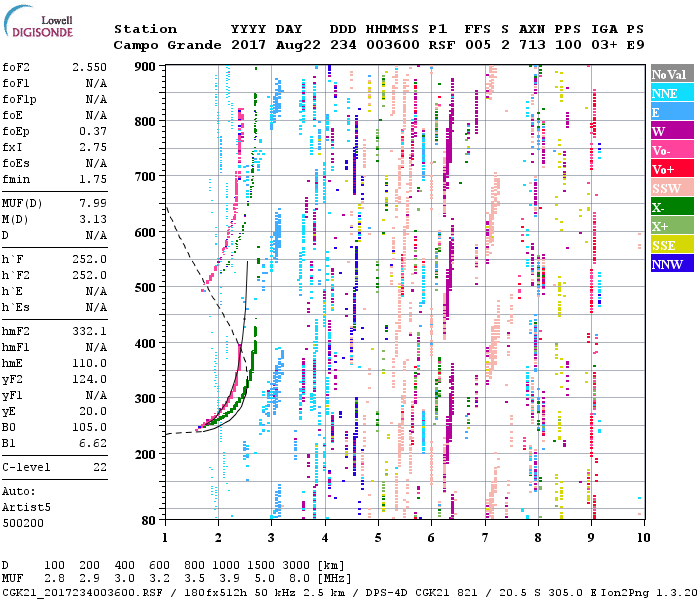Pick the W purple legend entry

point(672,131)
